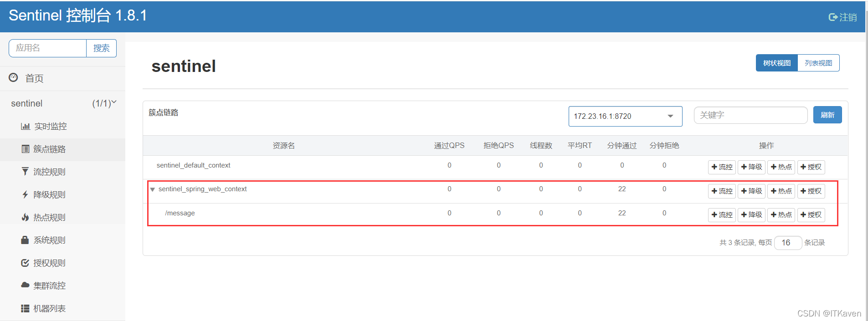The height and width of the screenshot is (321, 868).
Task: Add 流控 rule for sentinel_spring_web_context
Action: pyautogui.click(x=722, y=191)
